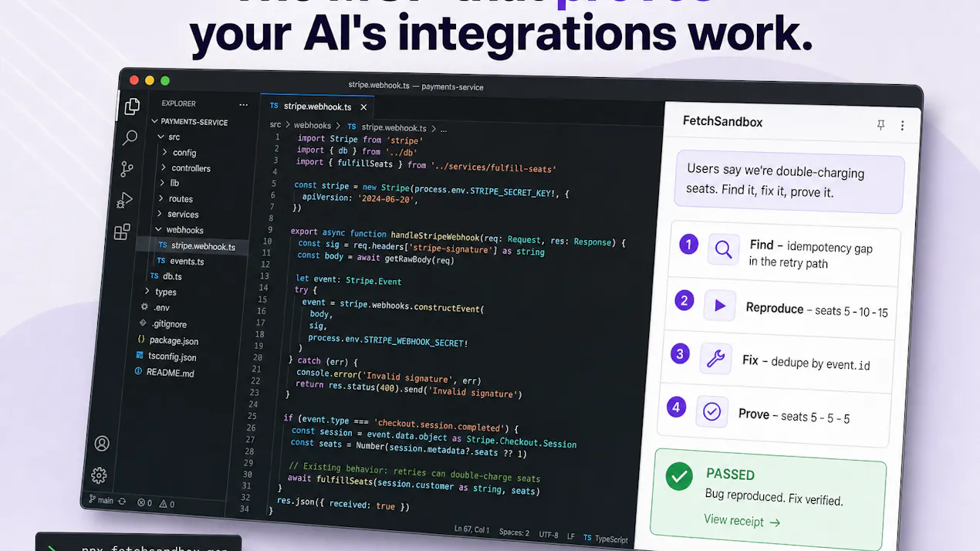Click the sync changes icon in status bar
Image resolution: width=980 pixels, height=551 pixels.
[x=123, y=502]
